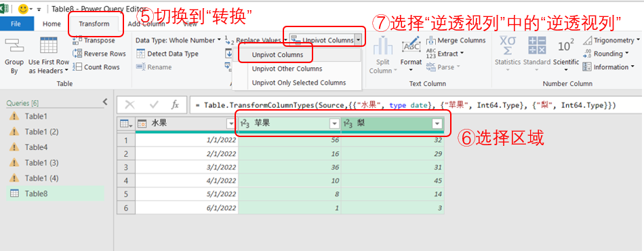Open Quick Access Toolbar customize arrow
644x251 pixels.
click(x=39, y=9)
